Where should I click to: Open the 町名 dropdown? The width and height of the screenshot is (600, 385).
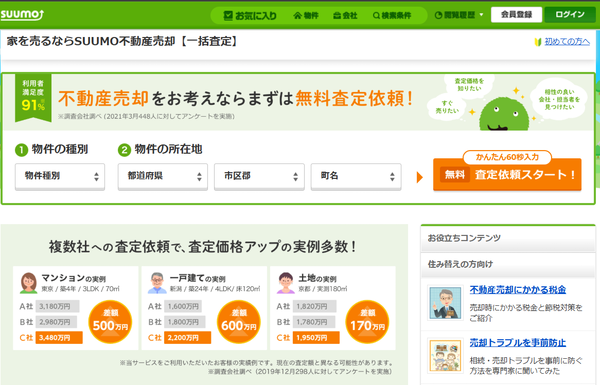tap(356, 176)
